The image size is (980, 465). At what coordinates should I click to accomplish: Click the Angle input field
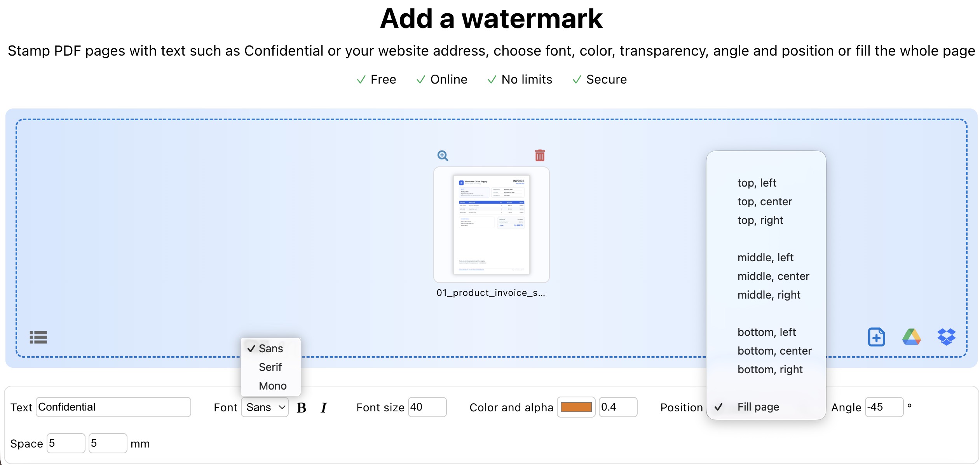click(884, 407)
